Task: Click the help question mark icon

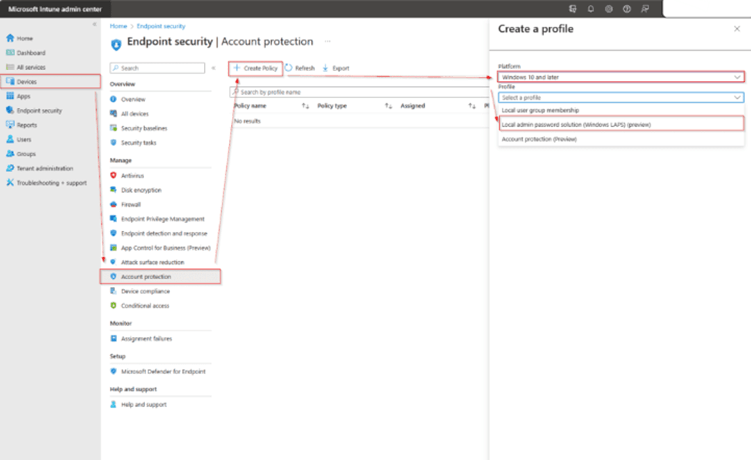Action: click(625, 9)
